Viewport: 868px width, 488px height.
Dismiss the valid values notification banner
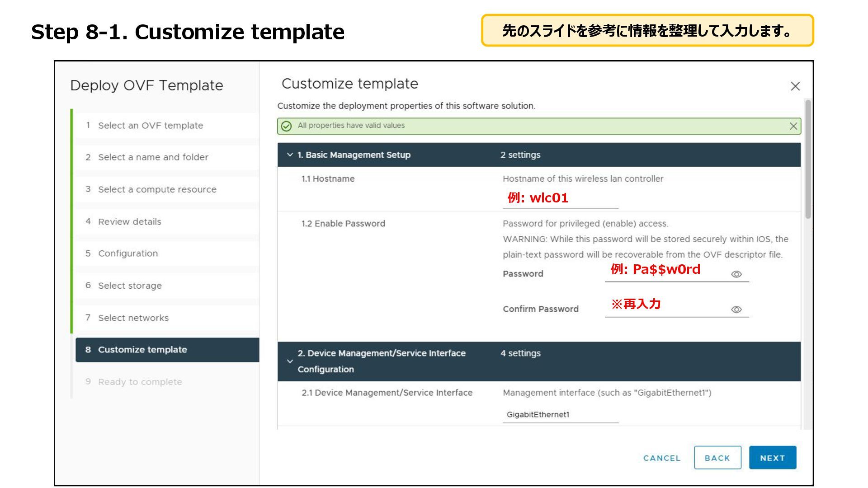793,126
